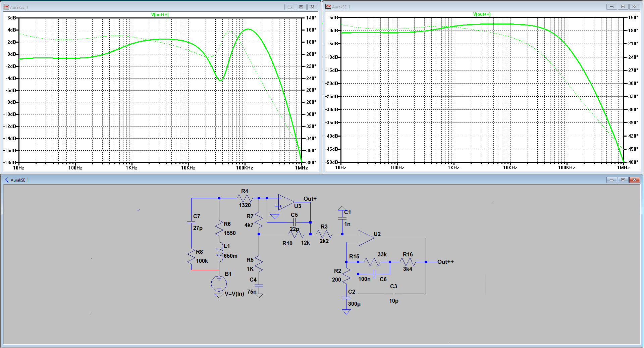Click the 2k2 value of R3
The image size is (644, 348).
click(324, 241)
